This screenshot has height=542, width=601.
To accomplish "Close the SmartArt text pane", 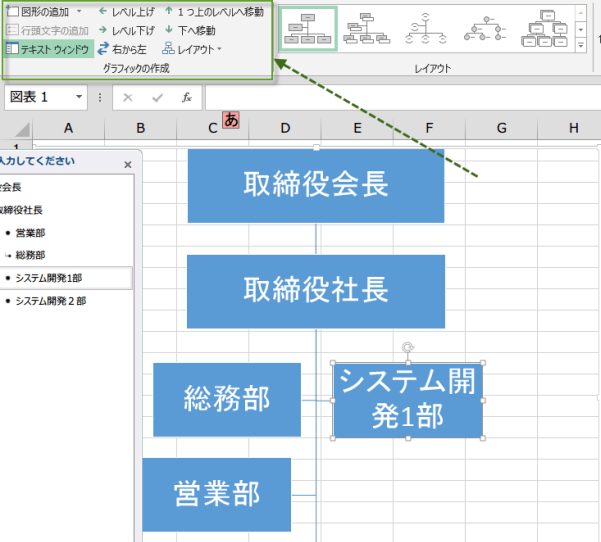I will click(128, 164).
